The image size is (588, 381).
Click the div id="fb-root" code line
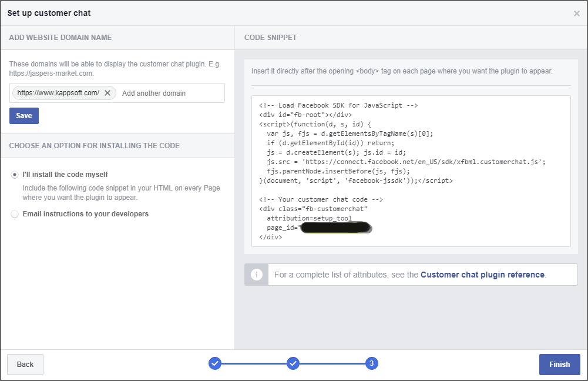[305, 115]
